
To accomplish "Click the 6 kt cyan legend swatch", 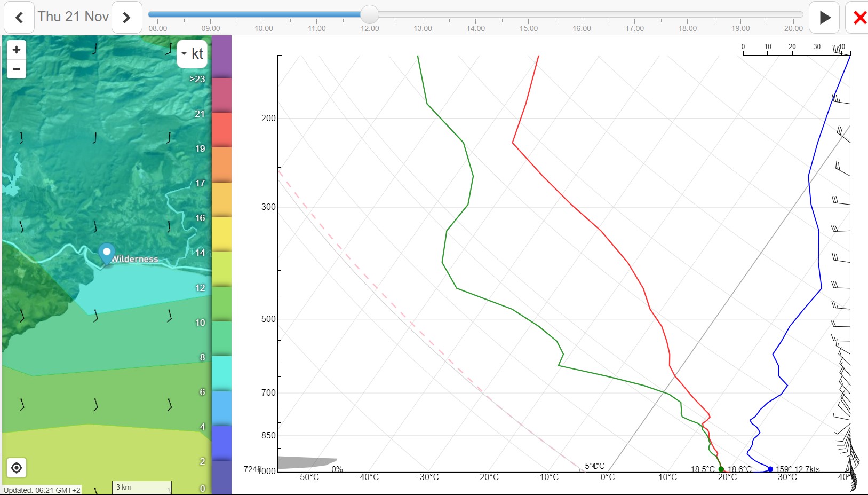I will [222, 373].
